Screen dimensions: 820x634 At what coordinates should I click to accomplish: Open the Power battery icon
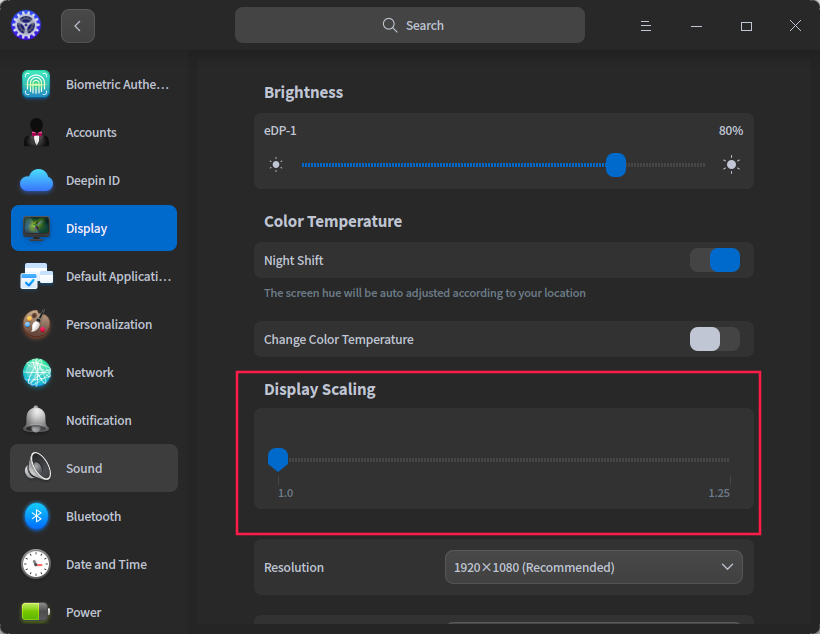pos(37,612)
